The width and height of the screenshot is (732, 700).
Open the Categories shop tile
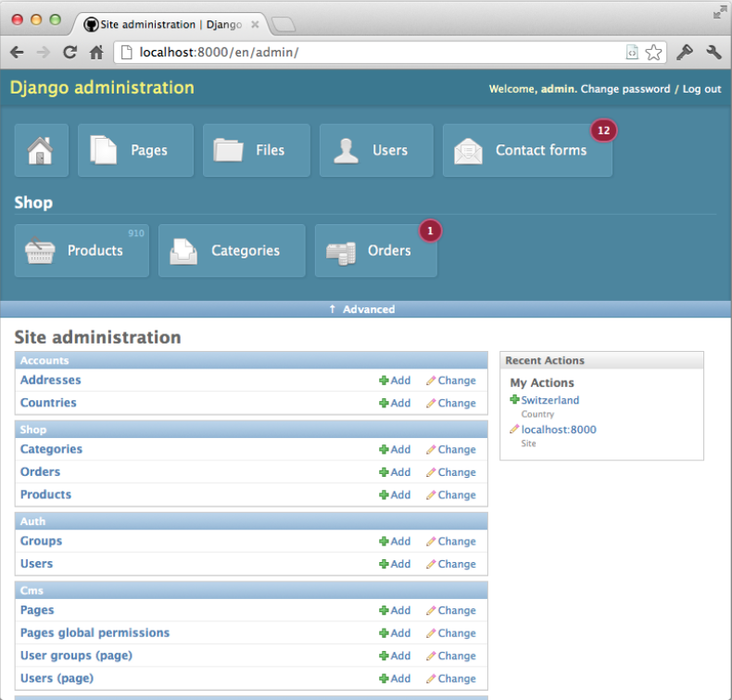click(x=232, y=250)
